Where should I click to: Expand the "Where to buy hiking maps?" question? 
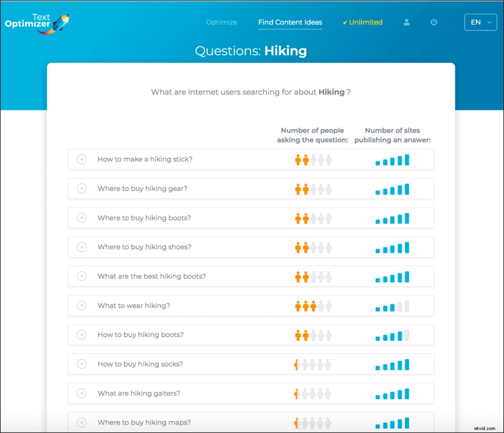[x=81, y=422]
